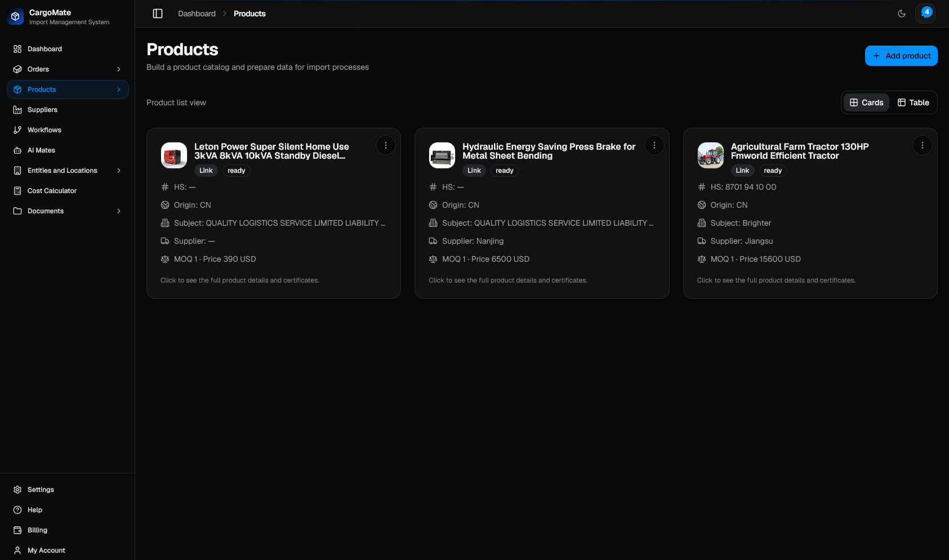The width and height of the screenshot is (949, 560).
Task: Open the notifications avatar with badge 4
Action: (x=925, y=13)
